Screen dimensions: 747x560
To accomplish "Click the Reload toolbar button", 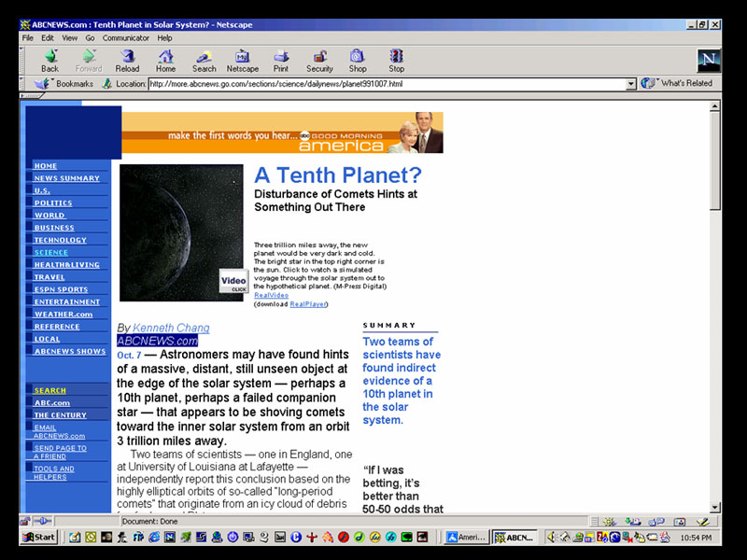I will pyautogui.click(x=127, y=61).
